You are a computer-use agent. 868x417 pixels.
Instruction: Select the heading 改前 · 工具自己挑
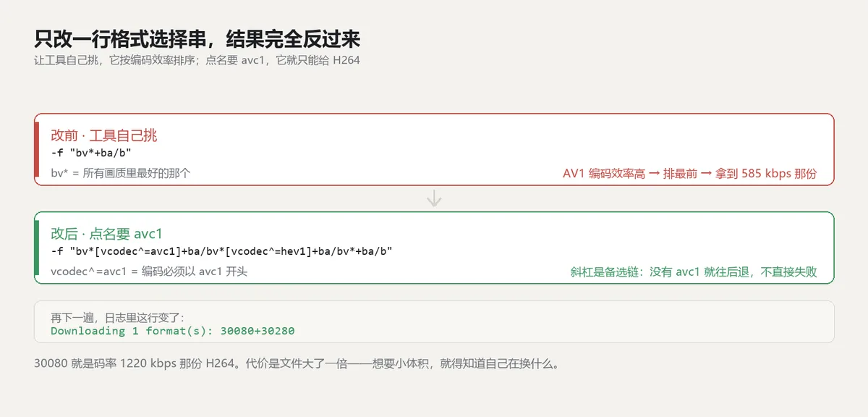pos(103,135)
